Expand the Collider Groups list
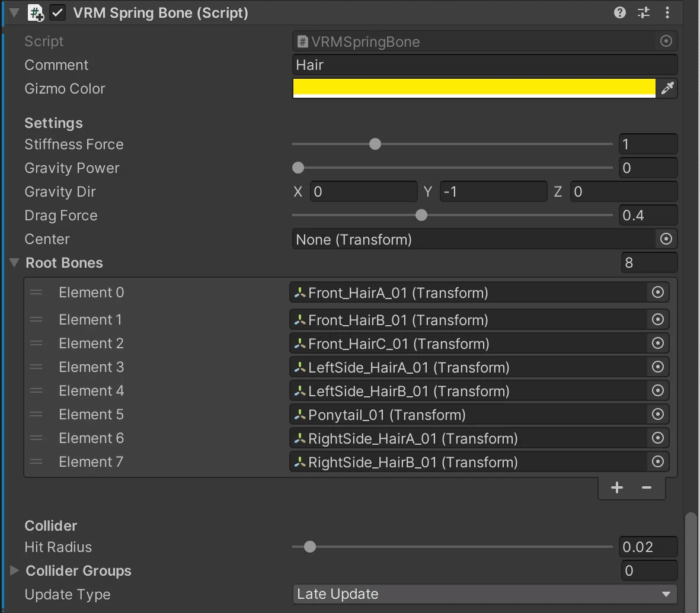This screenshot has height=613, width=700. 15,571
